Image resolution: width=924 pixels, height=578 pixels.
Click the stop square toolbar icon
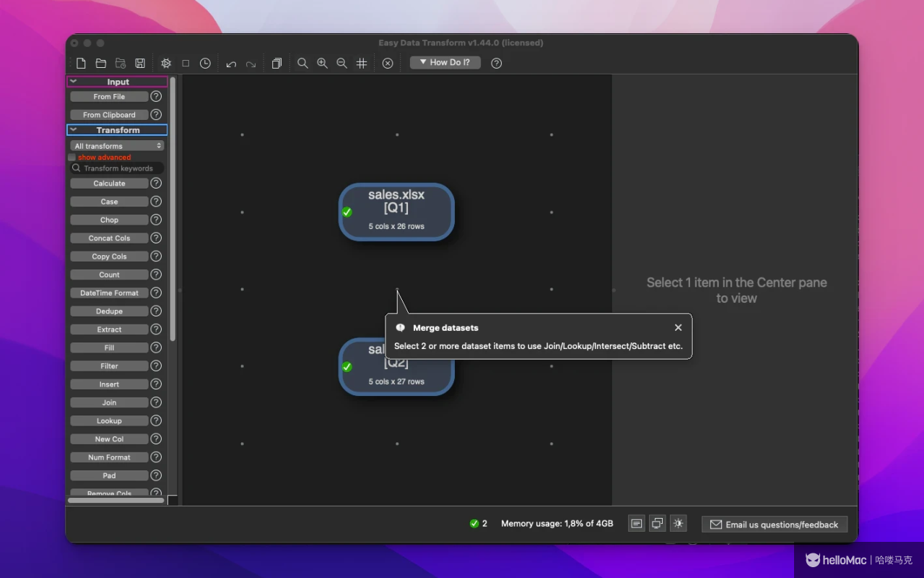point(186,64)
